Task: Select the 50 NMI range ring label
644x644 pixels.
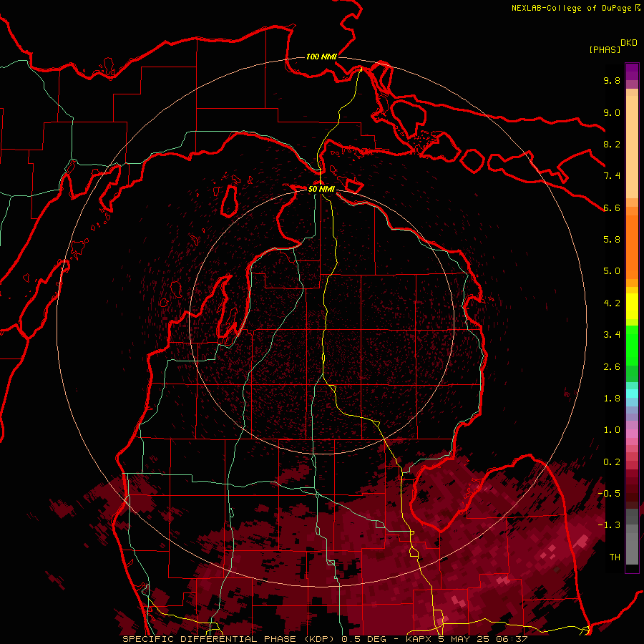Action: (321, 189)
